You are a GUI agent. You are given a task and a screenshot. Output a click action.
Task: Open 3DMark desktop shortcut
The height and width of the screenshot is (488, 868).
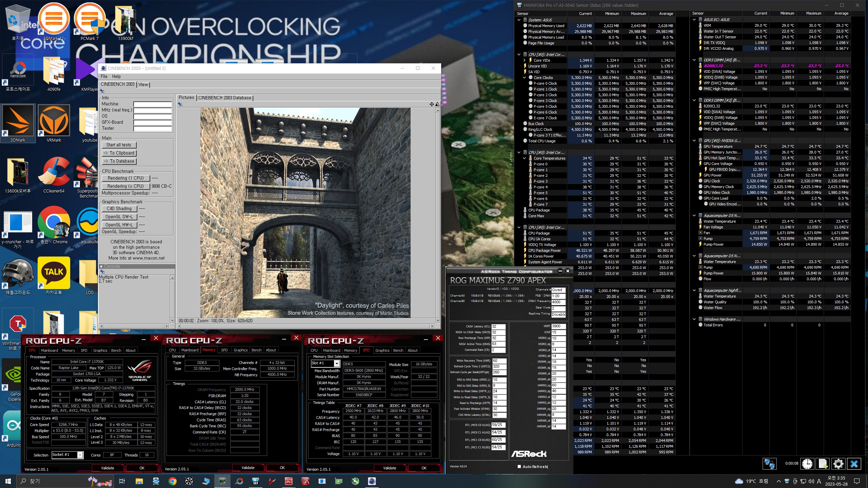18,124
